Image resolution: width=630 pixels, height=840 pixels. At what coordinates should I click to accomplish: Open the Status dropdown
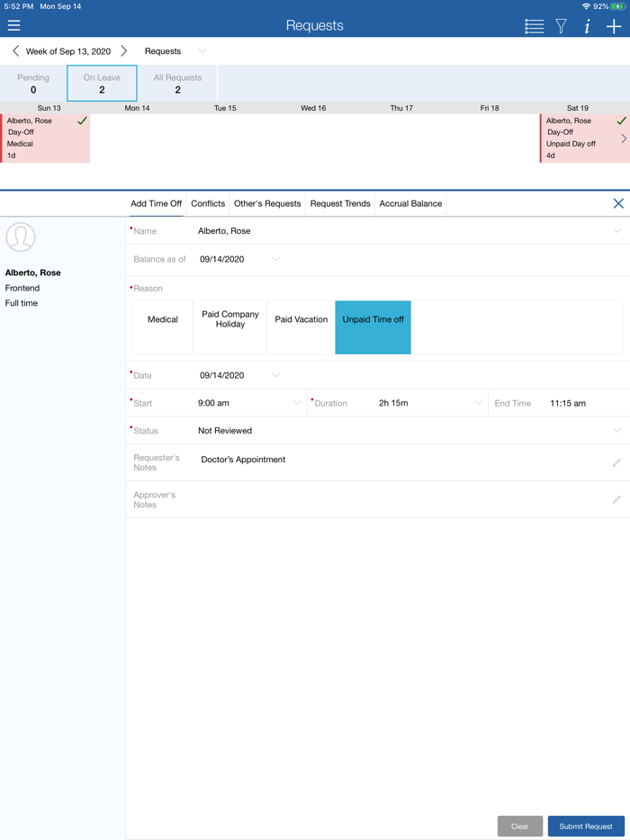tap(617, 430)
